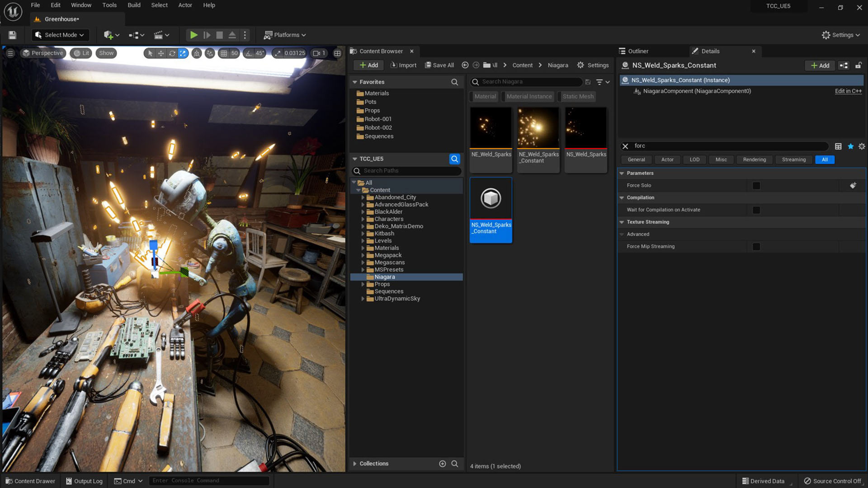Stop the play session

219,35
